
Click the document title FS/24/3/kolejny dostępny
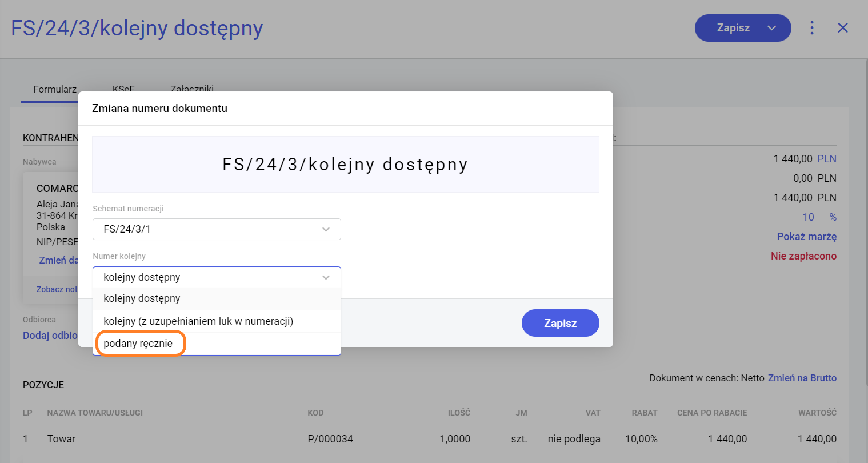pos(137,28)
